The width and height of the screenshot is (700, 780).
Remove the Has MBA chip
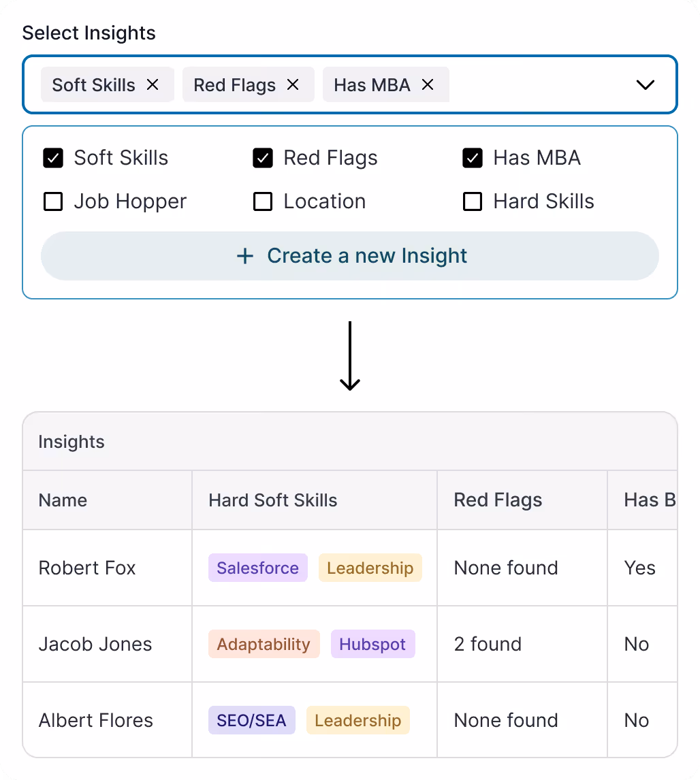point(428,84)
